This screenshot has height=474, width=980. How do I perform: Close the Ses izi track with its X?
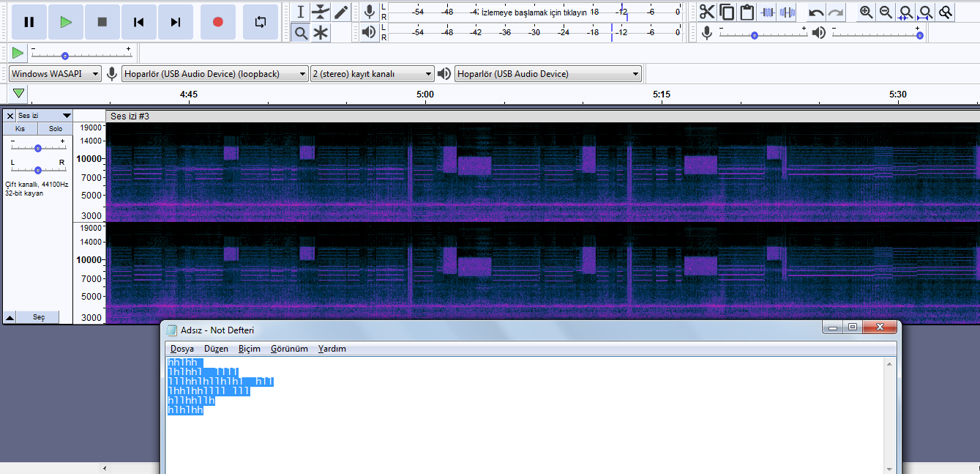(10, 116)
